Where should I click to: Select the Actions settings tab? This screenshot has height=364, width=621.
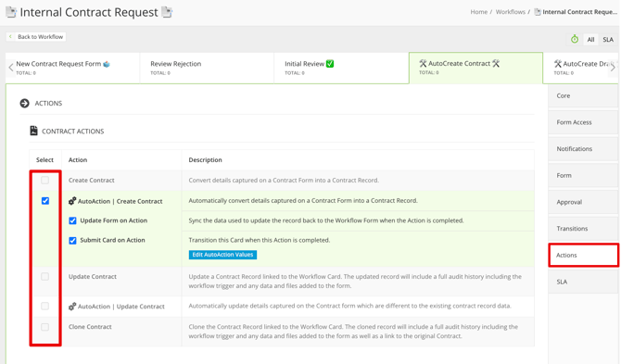pos(583,256)
